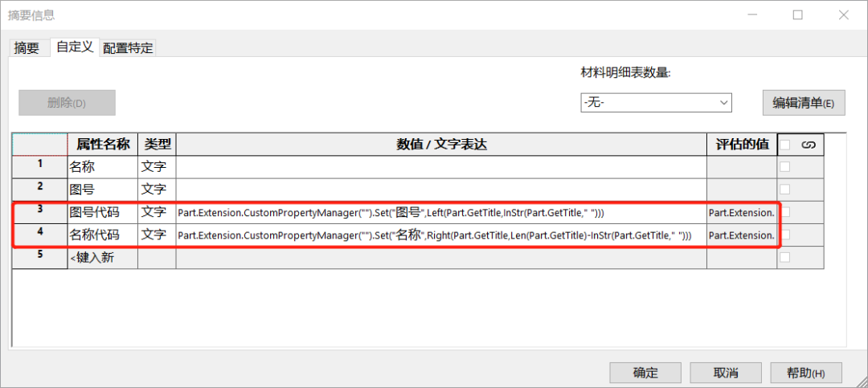The height and width of the screenshot is (388, 868).
Task: Open the 材料明细表数量 dropdown
Action: (x=656, y=103)
